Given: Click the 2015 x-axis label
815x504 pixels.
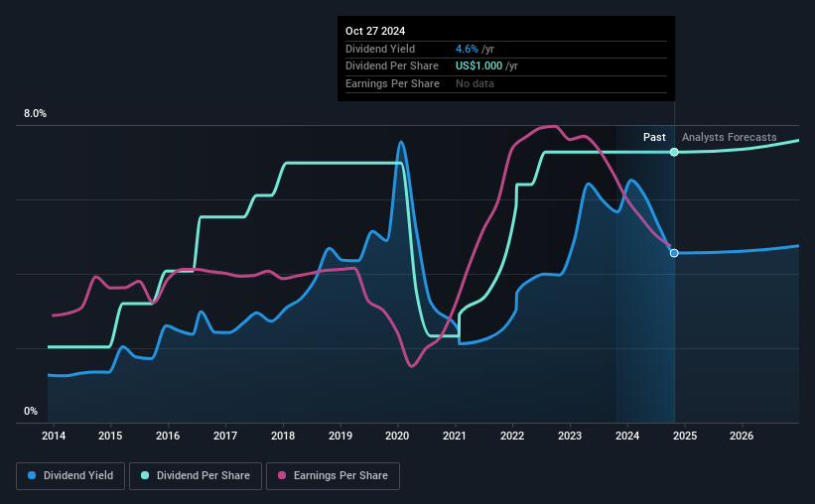Looking at the screenshot, I should pyautogui.click(x=110, y=436).
